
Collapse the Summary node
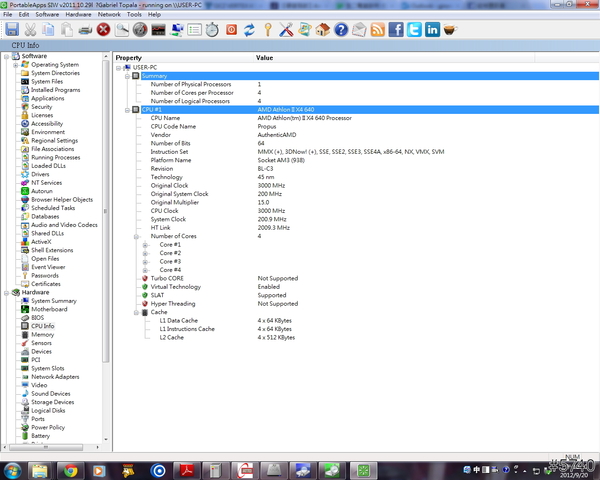tap(126, 76)
